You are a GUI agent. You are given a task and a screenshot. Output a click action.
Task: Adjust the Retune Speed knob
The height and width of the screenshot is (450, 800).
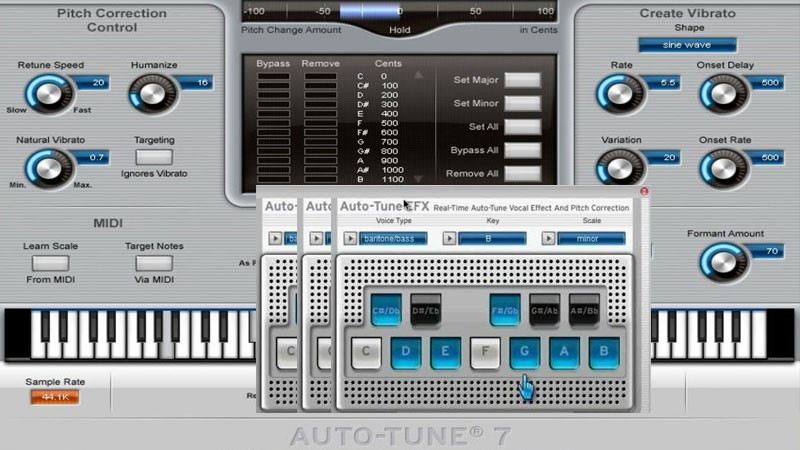(x=49, y=94)
